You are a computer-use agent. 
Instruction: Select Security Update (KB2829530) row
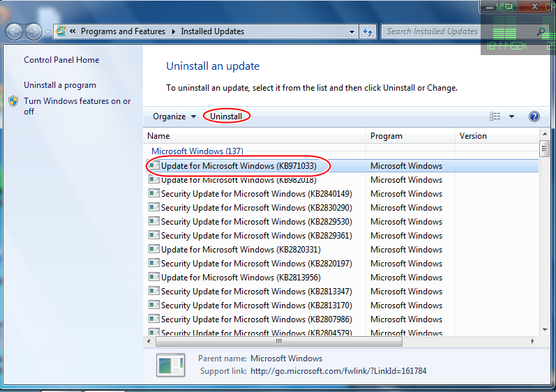point(342,222)
